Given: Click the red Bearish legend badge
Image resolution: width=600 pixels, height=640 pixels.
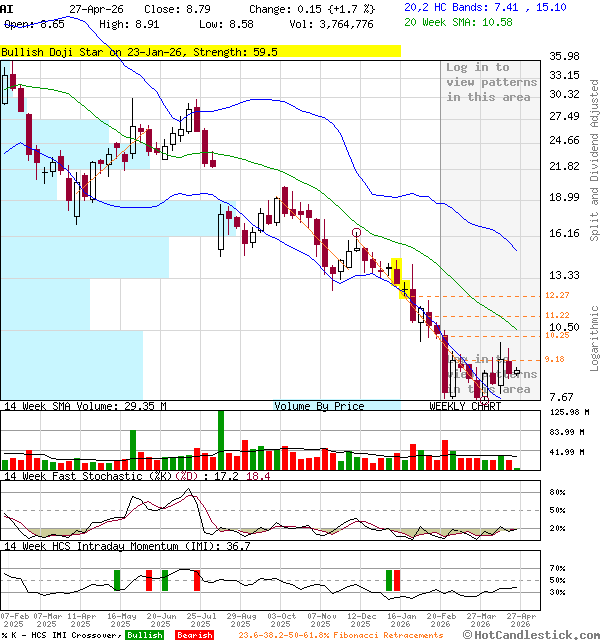Looking at the screenshot, I should click(x=195, y=635).
